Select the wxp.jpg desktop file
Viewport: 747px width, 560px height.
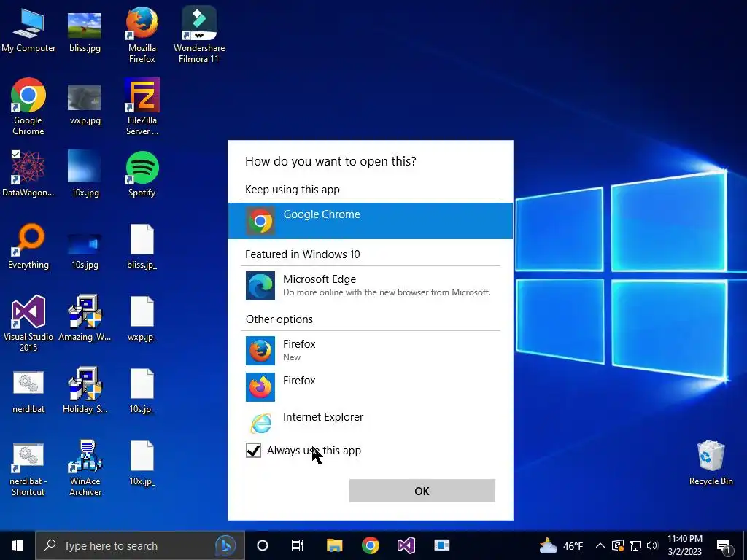coord(85,104)
